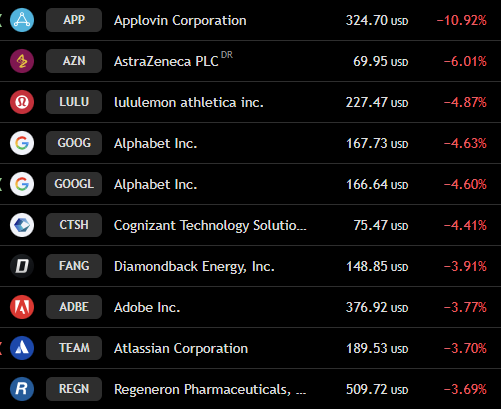
Task: Click the -10.92% change for Applovin
Action: pyautogui.click(x=462, y=20)
